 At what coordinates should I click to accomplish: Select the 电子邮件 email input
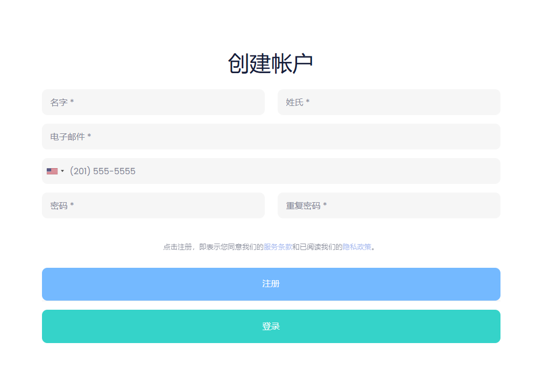point(271,137)
